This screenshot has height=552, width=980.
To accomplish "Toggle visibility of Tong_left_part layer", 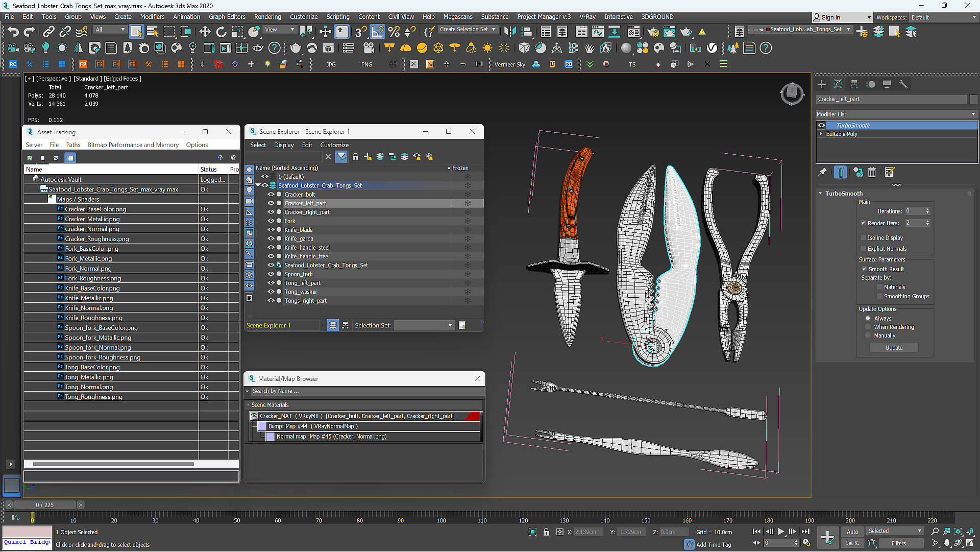I will 269,283.
